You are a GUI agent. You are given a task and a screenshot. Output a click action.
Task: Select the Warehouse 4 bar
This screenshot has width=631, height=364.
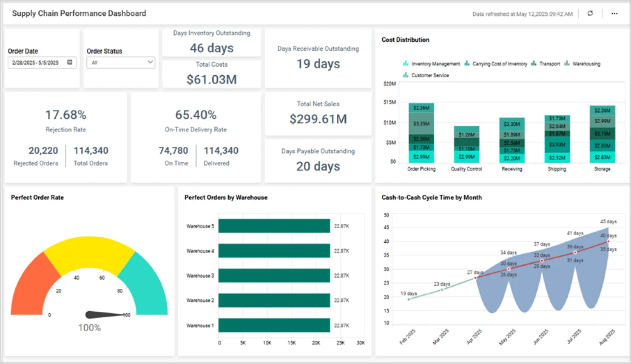(x=274, y=250)
